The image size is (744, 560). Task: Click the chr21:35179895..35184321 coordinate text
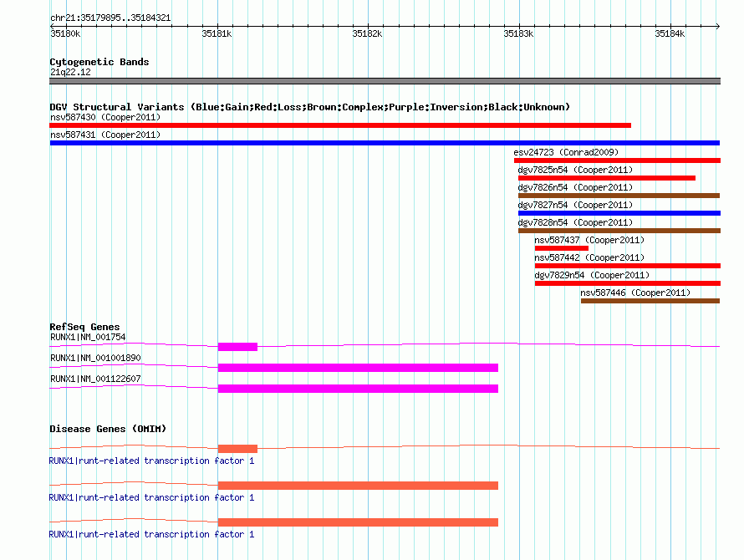point(110,18)
